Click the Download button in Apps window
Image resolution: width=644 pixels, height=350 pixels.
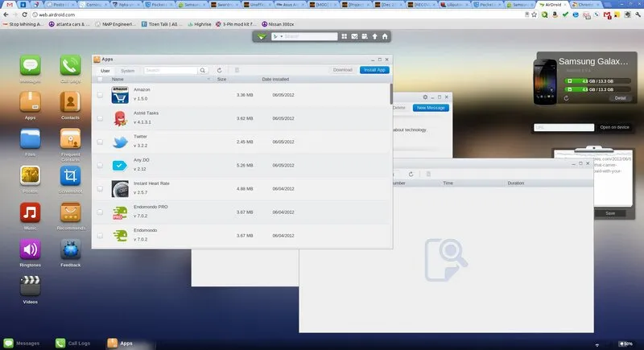[343, 70]
